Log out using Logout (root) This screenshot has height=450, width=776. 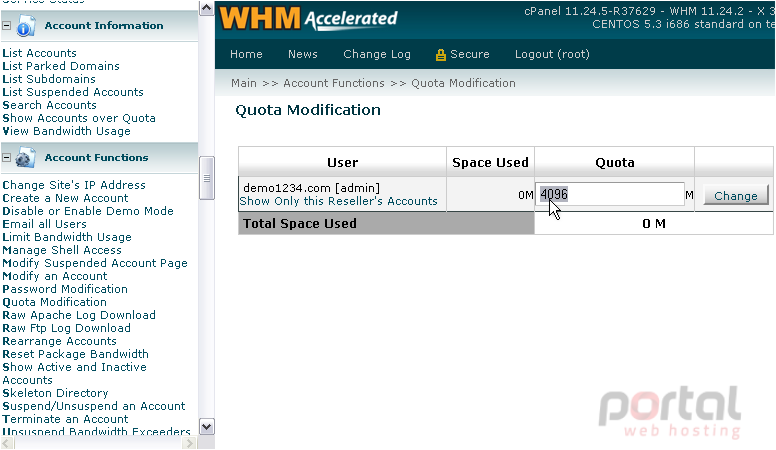[x=552, y=54]
